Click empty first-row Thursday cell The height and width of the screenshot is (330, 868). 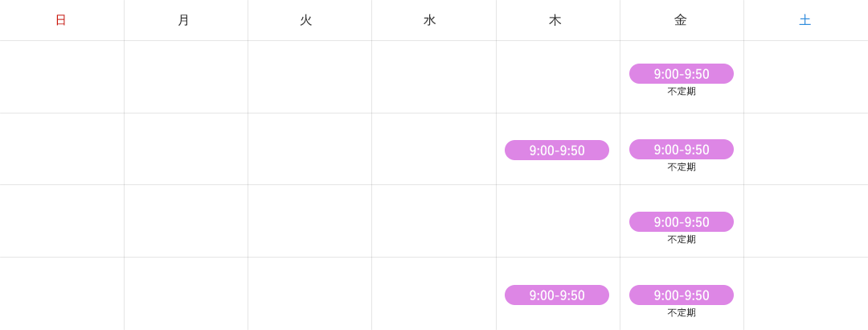pyautogui.click(x=558, y=77)
